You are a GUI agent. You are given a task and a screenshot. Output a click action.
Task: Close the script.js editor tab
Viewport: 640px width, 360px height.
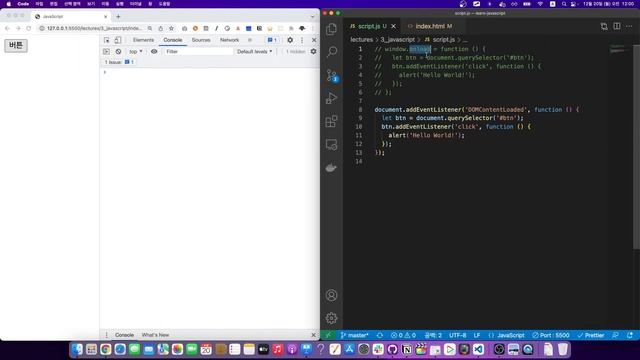pyautogui.click(x=393, y=26)
